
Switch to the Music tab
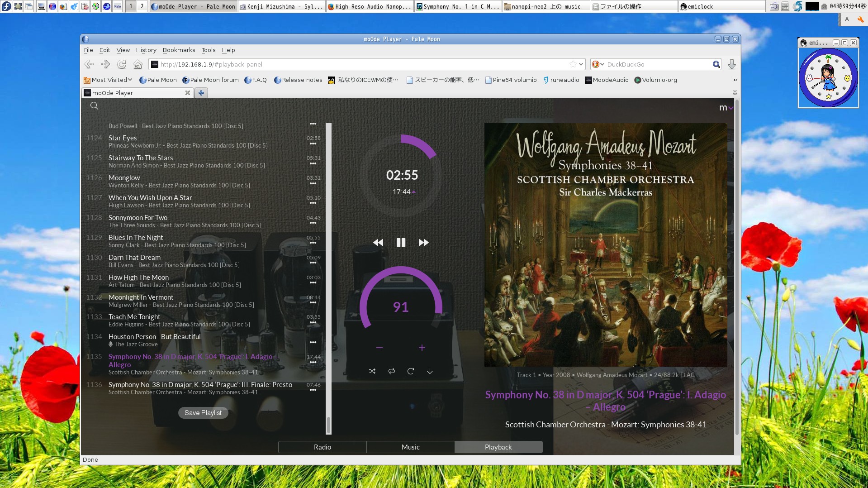410,447
